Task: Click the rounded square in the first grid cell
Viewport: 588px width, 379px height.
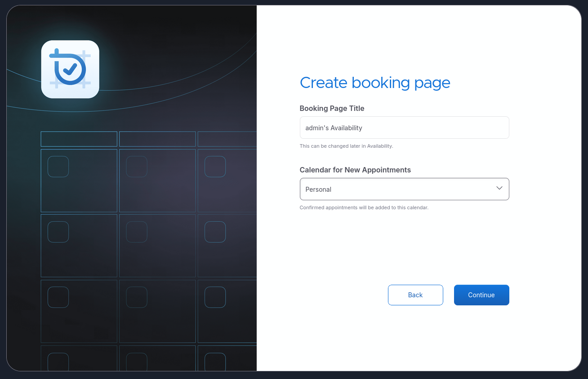Action: click(58, 166)
